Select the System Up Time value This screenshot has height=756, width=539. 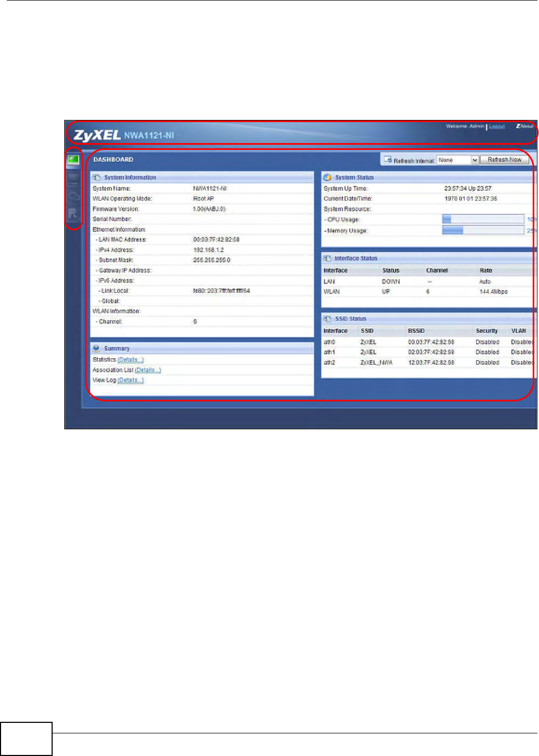click(x=468, y=188)
